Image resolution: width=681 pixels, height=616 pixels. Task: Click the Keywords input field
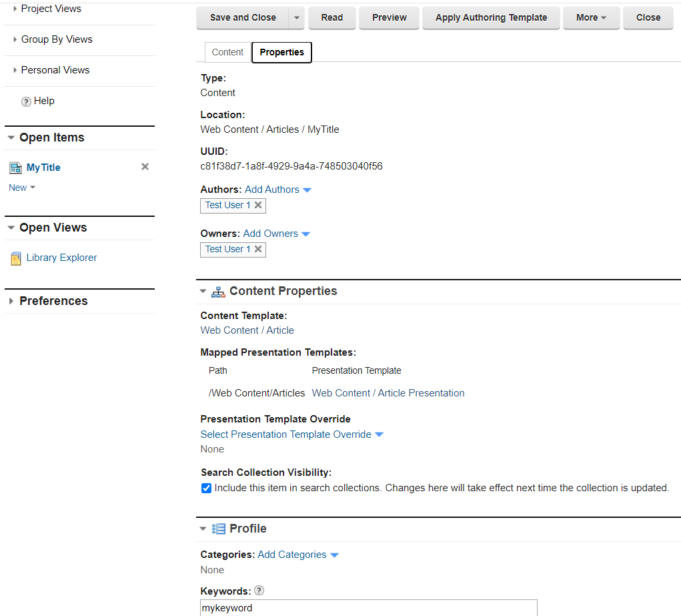tap(368, 608)
